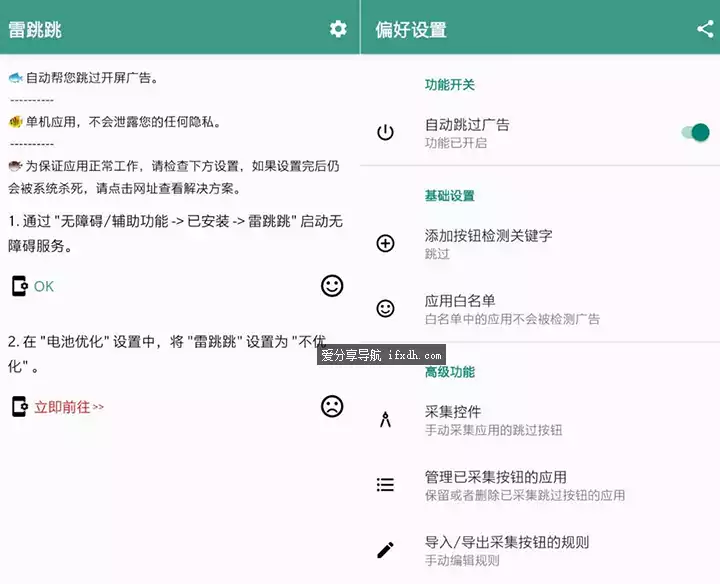Image resolution: width=720 pixels, height=584 pixels.
Task: Click the phone-settings icon next to OK
Action: (x=19, y=286)
